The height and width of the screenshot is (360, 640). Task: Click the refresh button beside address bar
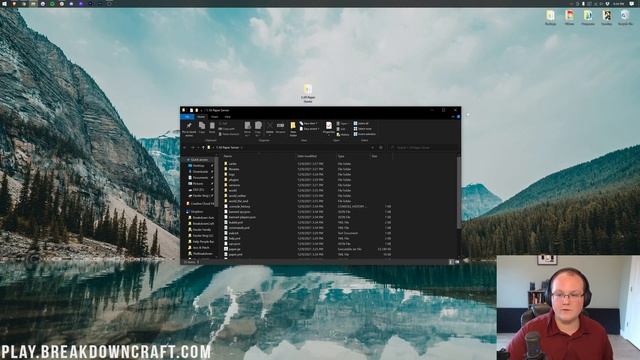(381, 147)
